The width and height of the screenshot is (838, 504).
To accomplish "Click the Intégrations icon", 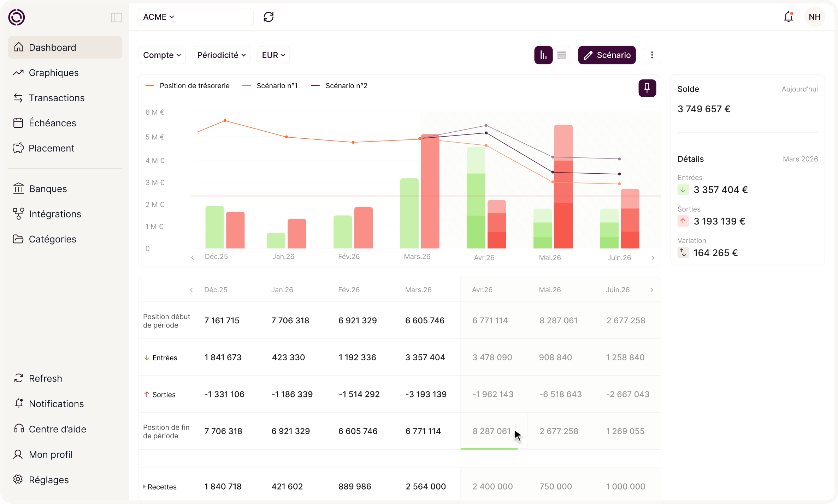I will click(18, 214).
